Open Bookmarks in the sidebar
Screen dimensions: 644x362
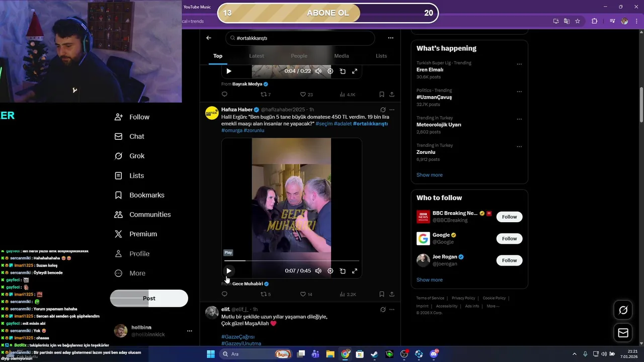(x=139, y=195)
